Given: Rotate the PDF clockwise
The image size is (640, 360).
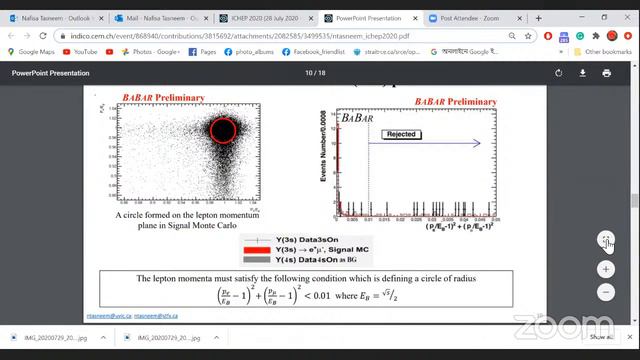Looking at the screenshot, I should pyautogui.click(x=559, y=73).
